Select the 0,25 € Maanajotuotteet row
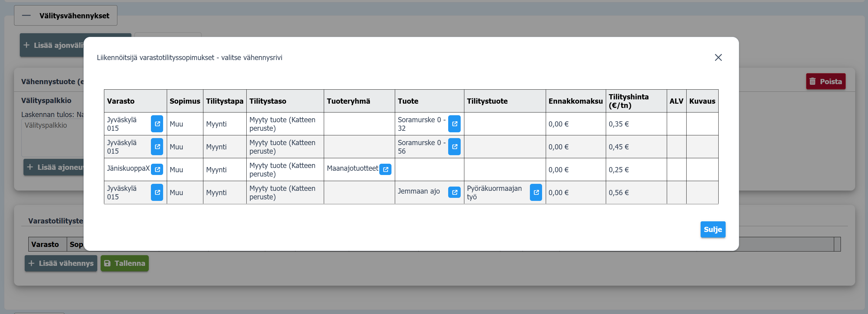 coord(618,170)
